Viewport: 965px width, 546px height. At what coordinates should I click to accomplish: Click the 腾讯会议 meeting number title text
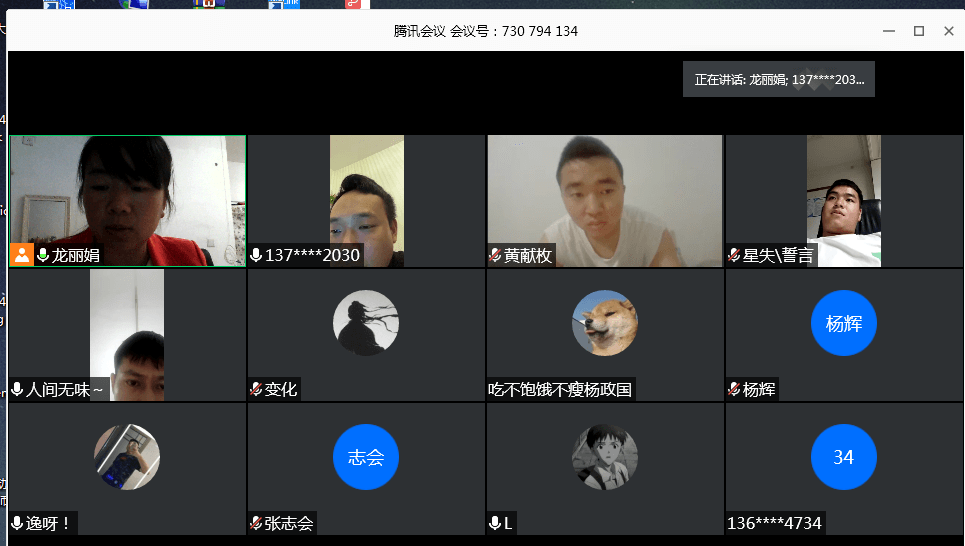[486, 31]
